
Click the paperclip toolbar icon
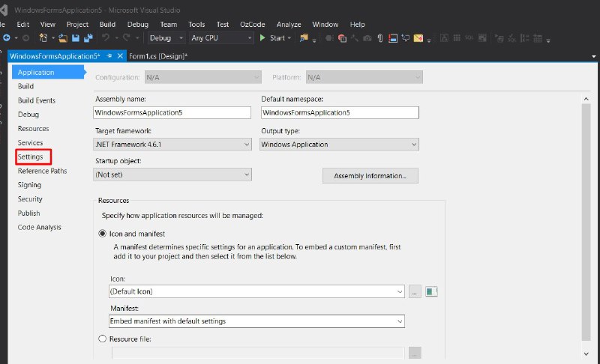(x=380, y=37)
